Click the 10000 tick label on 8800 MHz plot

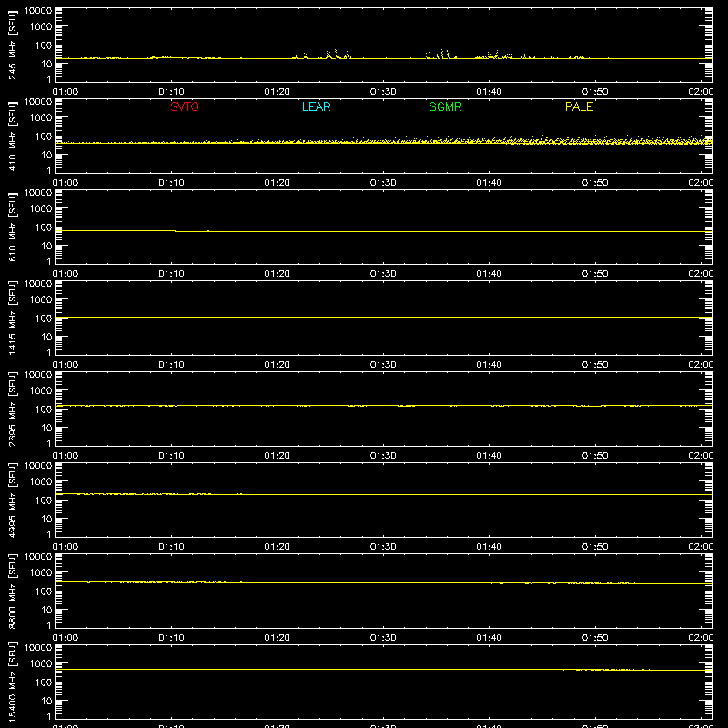pyautogui.click(x=38, y=557)
